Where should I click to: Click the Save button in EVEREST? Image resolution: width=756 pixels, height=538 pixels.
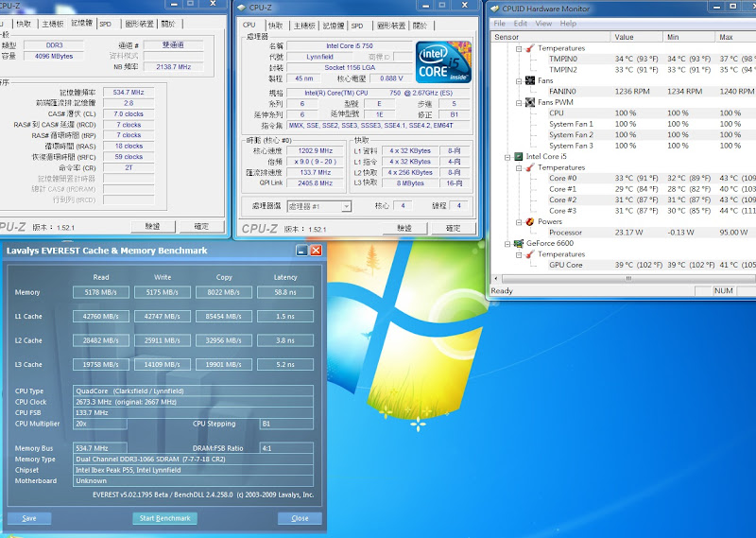point(29,518)
